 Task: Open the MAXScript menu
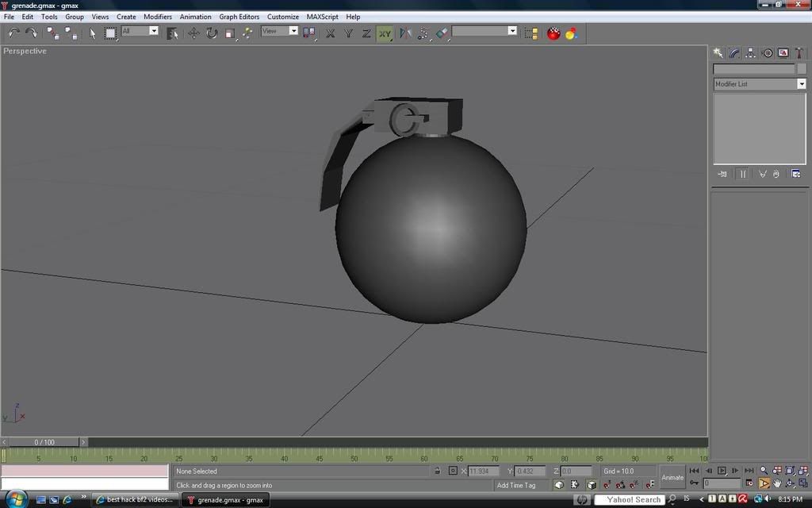coord(324,17)
